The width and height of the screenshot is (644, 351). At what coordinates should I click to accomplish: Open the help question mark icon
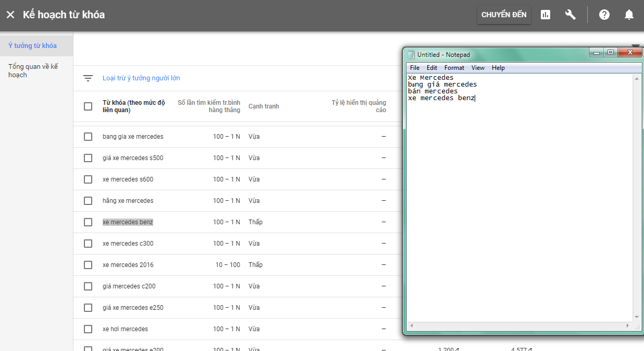coord(604,15)
